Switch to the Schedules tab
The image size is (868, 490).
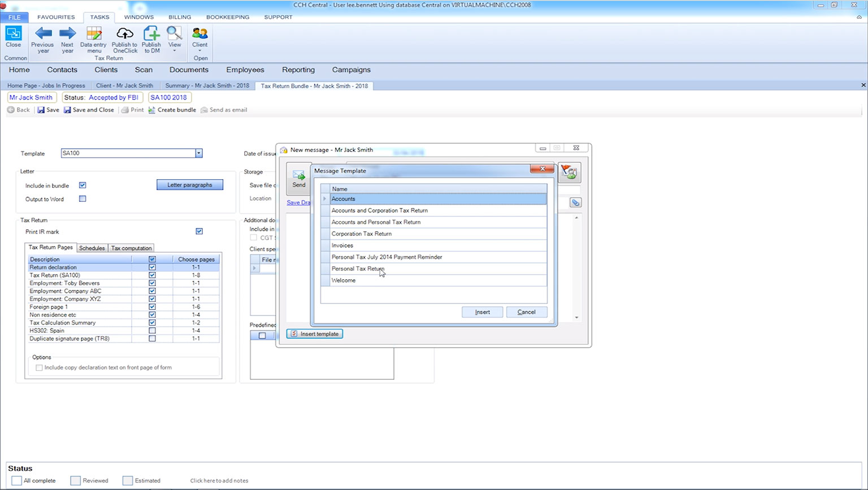pyautogui.click(x=92, y=248)
